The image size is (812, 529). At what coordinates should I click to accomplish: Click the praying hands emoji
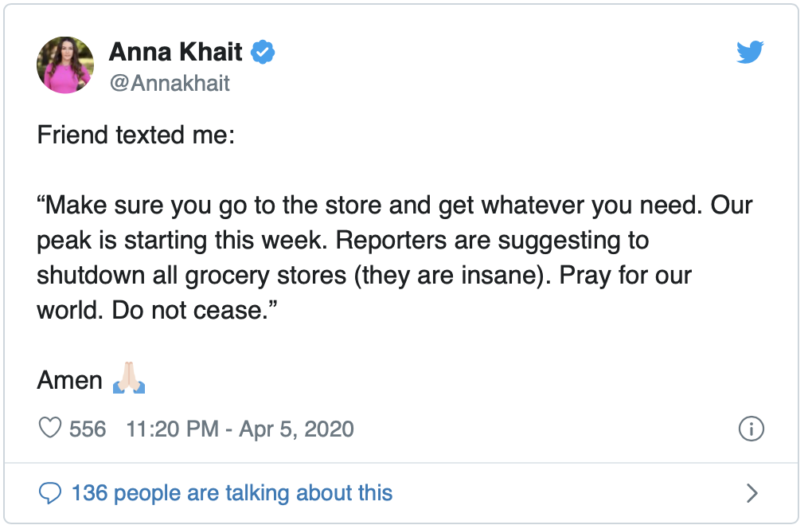129,378
